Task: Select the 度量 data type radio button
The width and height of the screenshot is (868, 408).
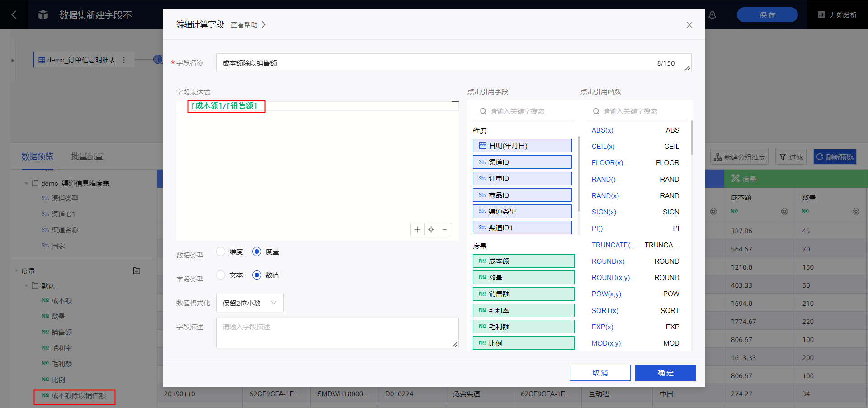Action: pyautogui.click(x=257, y=251)
